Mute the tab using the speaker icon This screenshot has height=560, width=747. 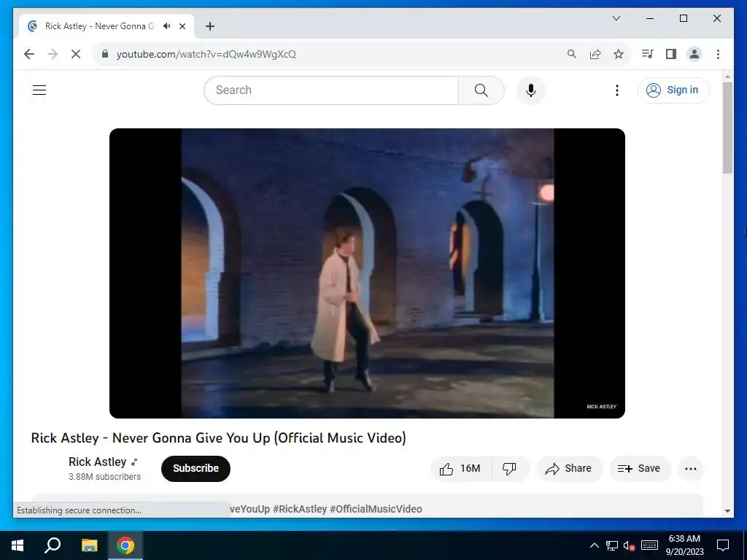pos(167,26)
